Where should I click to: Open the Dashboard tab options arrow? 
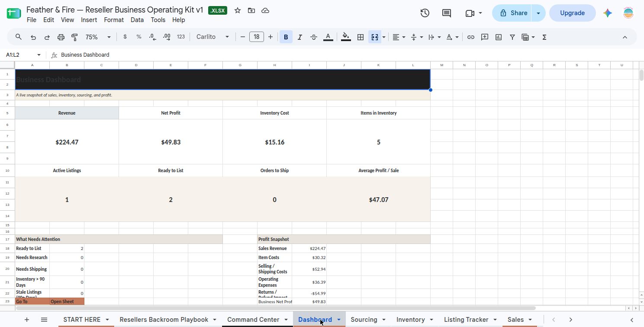tap(339, 320)
